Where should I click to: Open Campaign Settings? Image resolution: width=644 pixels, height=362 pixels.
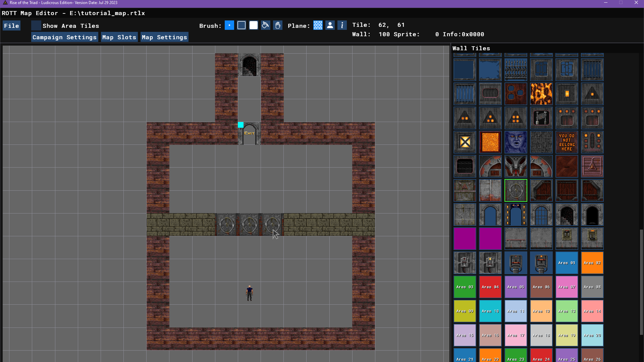pos(64,37)
